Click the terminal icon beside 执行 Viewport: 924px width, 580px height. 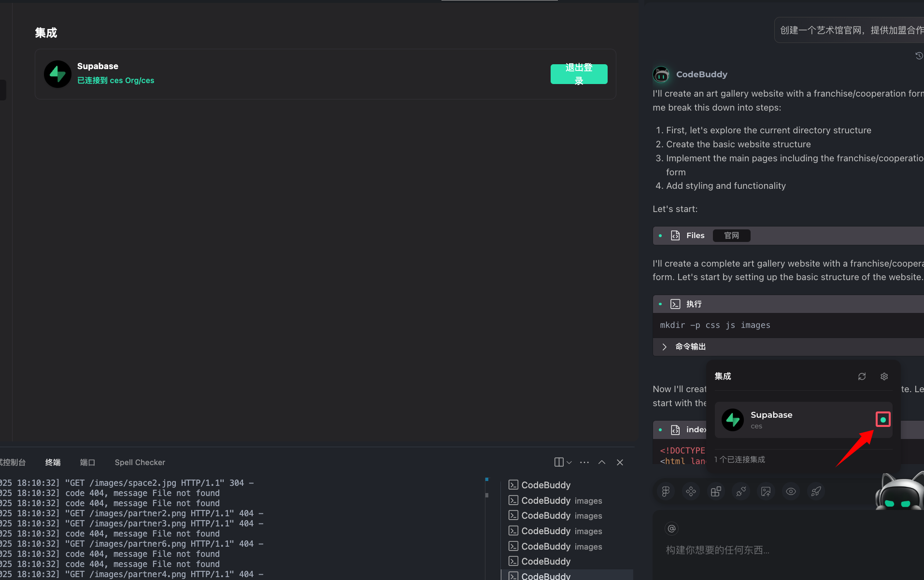pos(675,304)
